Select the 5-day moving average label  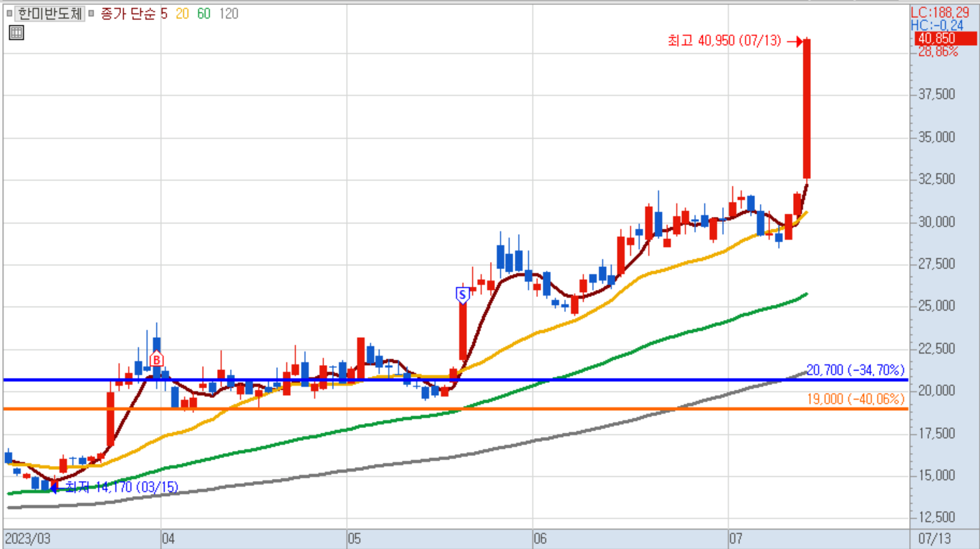(164, 14)
